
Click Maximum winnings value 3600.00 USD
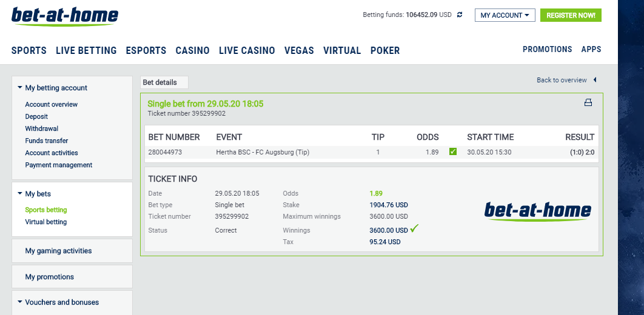[389, 216]
